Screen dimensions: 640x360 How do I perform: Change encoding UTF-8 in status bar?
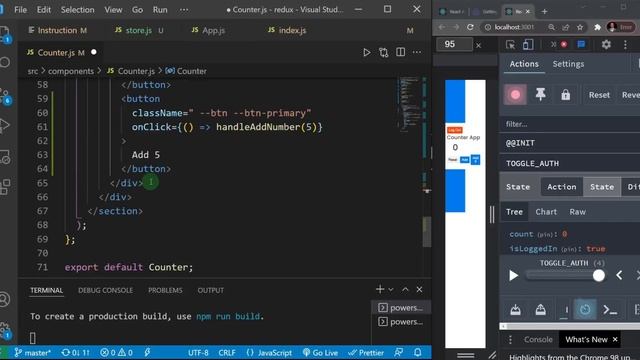[198, 353]
